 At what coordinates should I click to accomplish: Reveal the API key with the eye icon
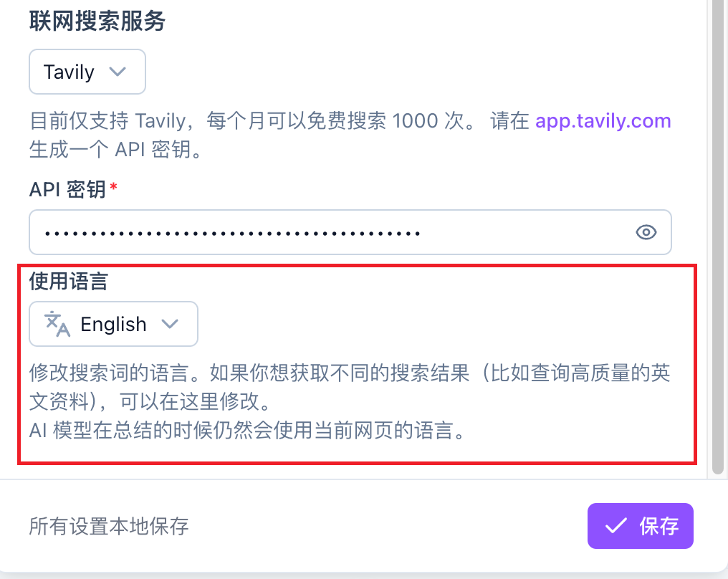tap(646, 232)
